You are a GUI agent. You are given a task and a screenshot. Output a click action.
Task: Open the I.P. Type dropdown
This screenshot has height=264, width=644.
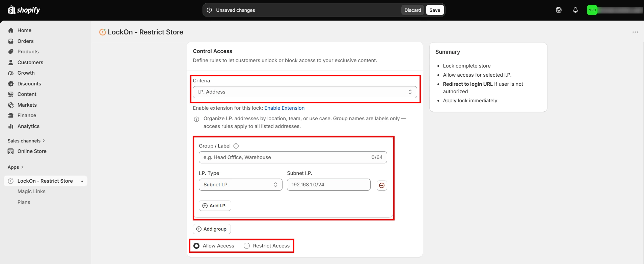(241, 185)
